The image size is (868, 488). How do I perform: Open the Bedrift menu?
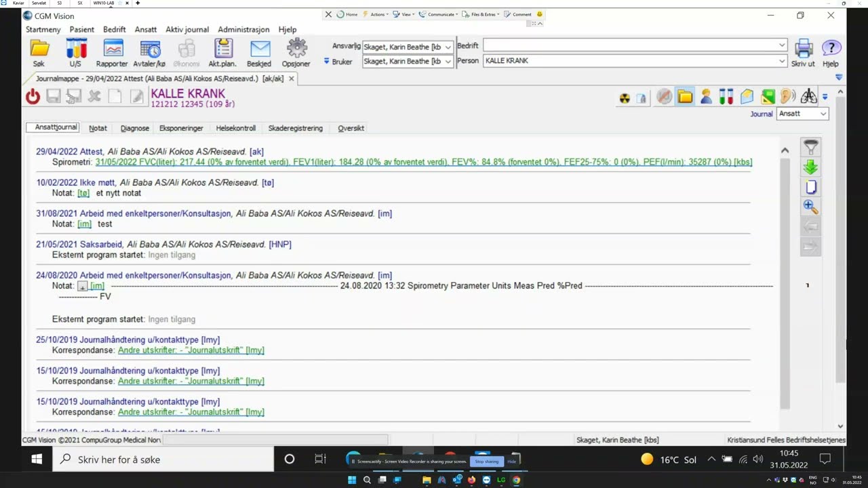(x=115, y=30)
